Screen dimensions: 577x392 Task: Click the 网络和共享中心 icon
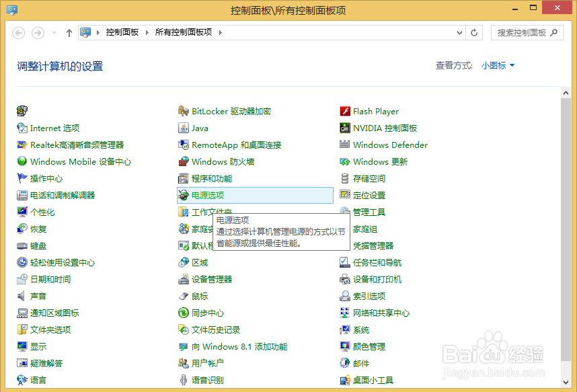(x=345, y=313)
